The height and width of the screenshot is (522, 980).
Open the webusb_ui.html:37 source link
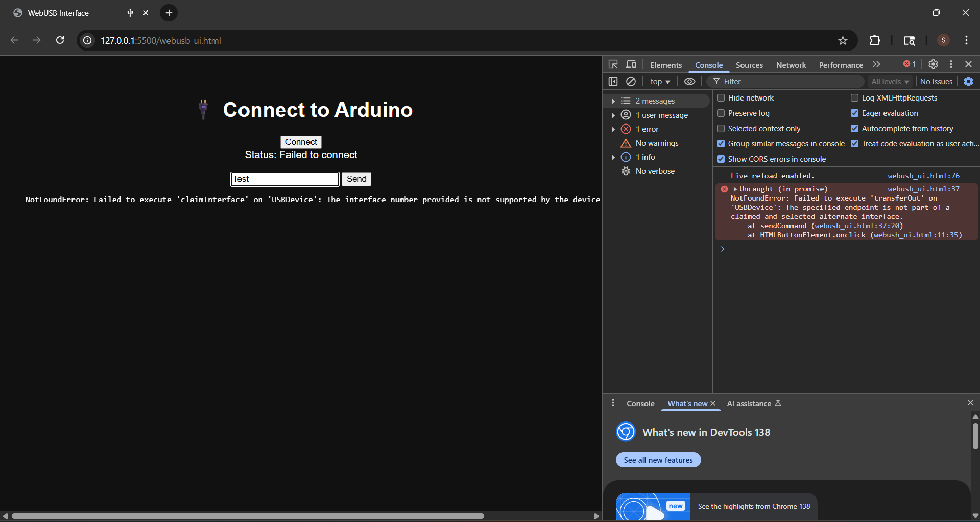click(x=923, y=189)
